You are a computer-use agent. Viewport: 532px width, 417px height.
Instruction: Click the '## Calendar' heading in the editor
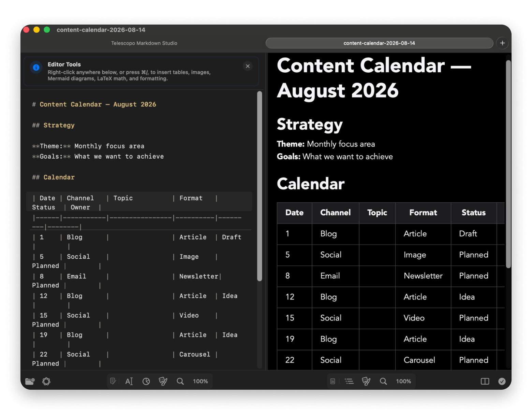[x=53, y=177]
